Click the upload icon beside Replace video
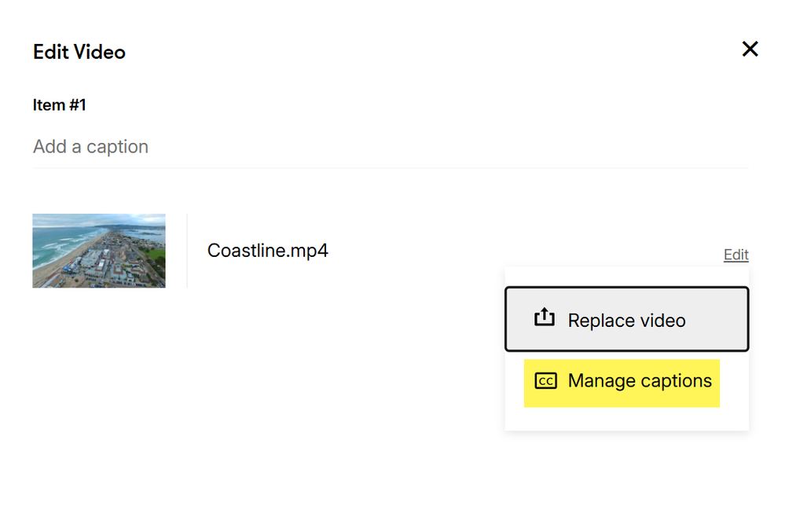Image resolution: width=785 pixels, height=532 pixels. [x=544, y=317]
